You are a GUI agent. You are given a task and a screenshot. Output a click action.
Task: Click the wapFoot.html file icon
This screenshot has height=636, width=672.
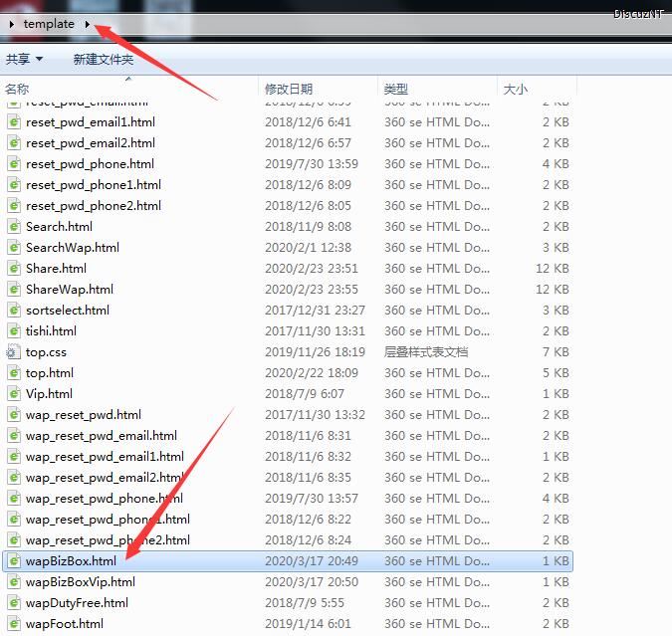tap(14, 624)
